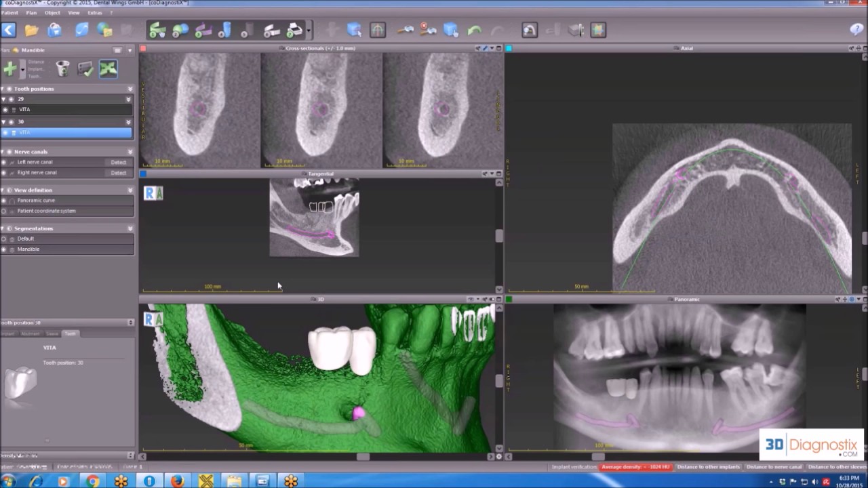Click the blue back arrow button

click(x=8, y=30)
